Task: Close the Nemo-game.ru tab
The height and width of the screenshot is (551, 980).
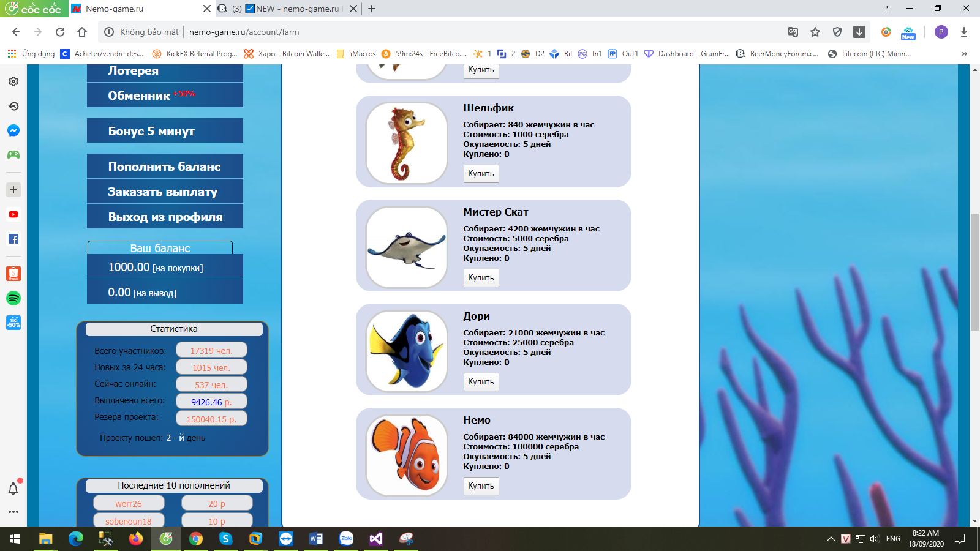Action: pyautogui.click(x=207, y=9)
